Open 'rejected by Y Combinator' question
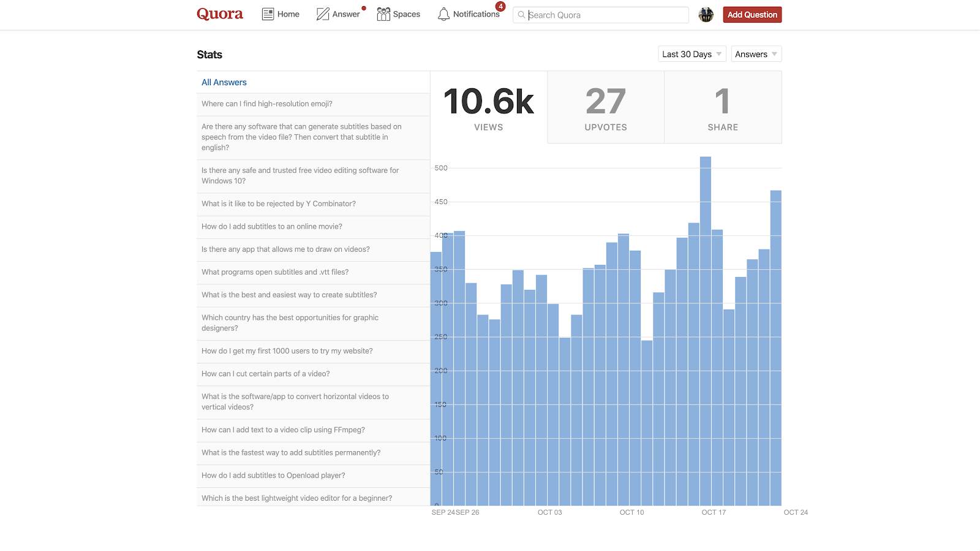 [313, 204]
